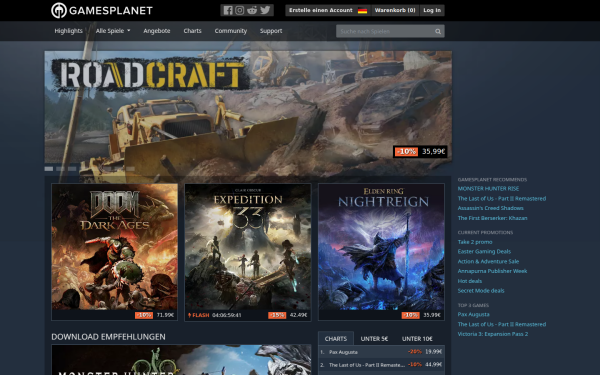Open the Reddit social icon

coord(252,10)
